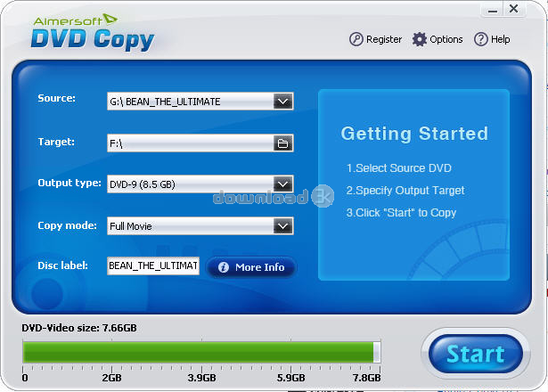Select the Source field G:\ BEAN_THE_ULTIMATE
548x392 pixels.
pos(200,102)
